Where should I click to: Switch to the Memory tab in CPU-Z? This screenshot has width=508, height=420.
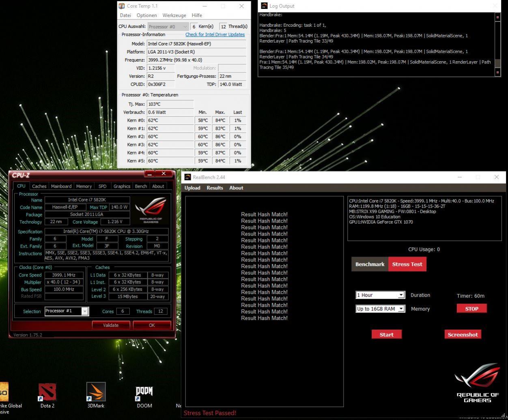coord(84,186)
